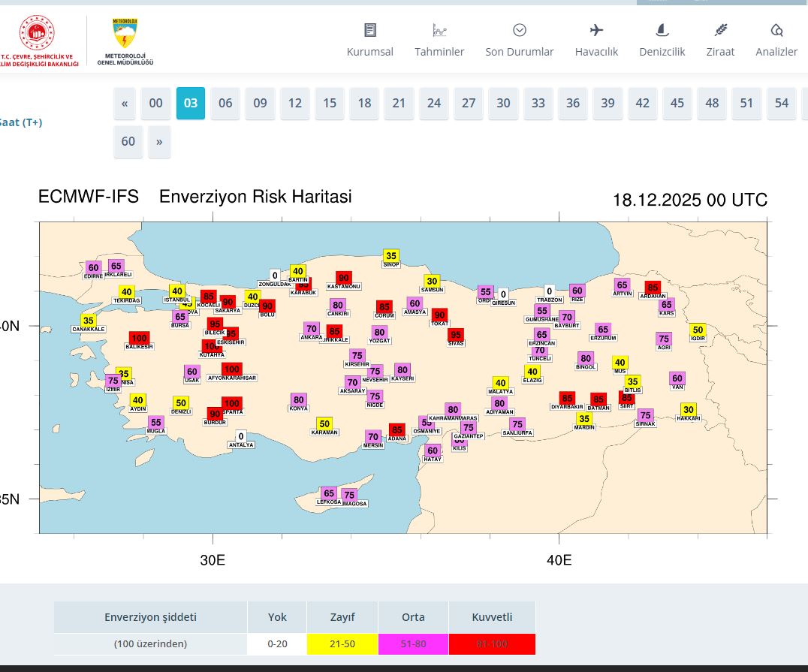Viewport: 808px width, 672px height.
Task: Select forecast hour 12
Action: click(294, 104)
